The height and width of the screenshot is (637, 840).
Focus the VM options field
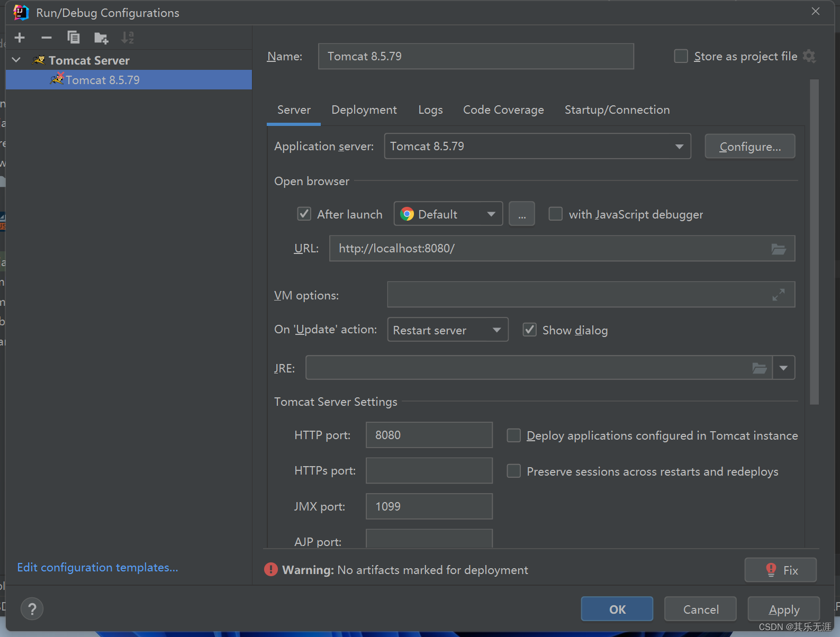coord(591,295)
